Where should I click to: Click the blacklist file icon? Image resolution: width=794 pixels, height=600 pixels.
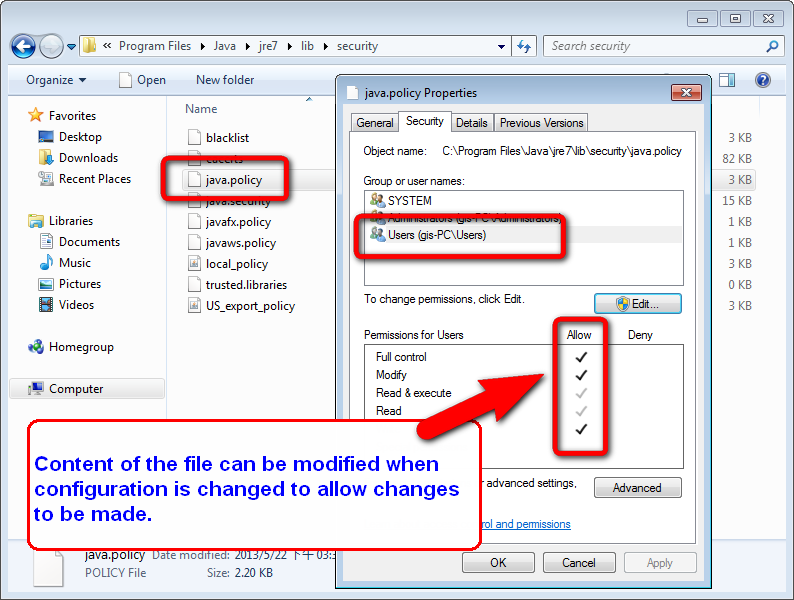click(x=194, y=138)
